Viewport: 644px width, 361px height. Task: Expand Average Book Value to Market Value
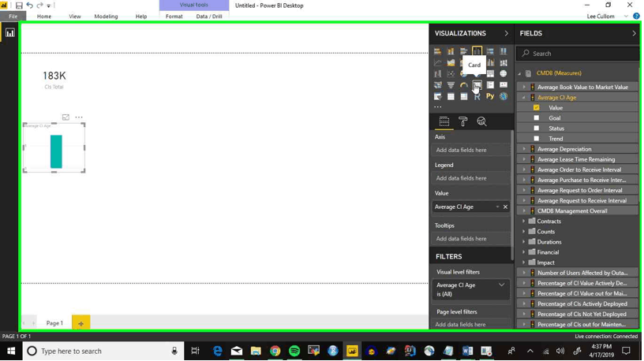524,87
